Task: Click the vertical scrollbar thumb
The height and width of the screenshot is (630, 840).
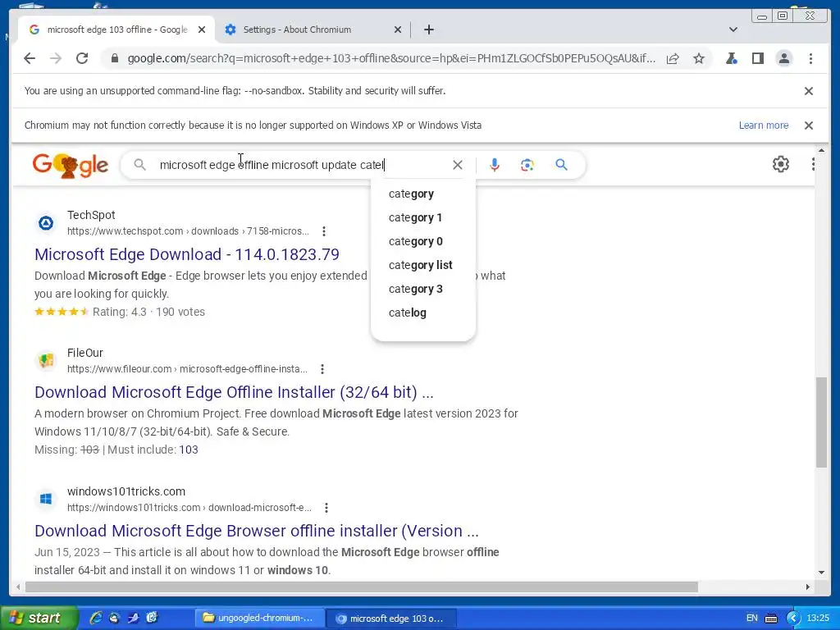Action: (x=822, y=422)
